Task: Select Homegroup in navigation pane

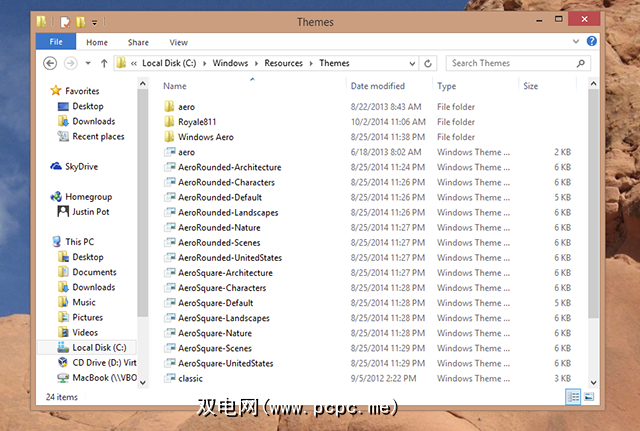Action: pos(89,197)
